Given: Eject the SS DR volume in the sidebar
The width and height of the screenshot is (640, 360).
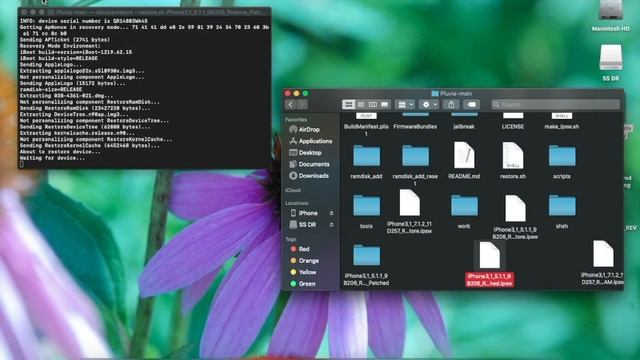Looking at the screenshot, I should point(331,224).
